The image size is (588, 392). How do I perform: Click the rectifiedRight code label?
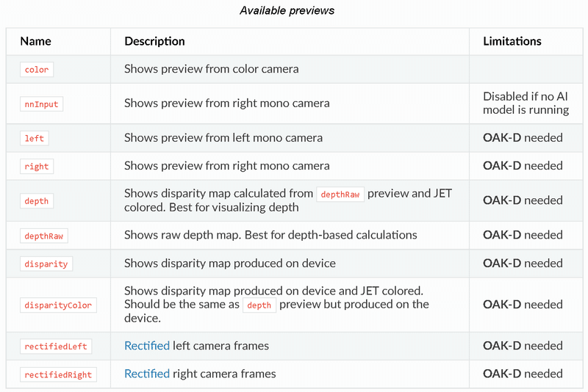[58, 374]
